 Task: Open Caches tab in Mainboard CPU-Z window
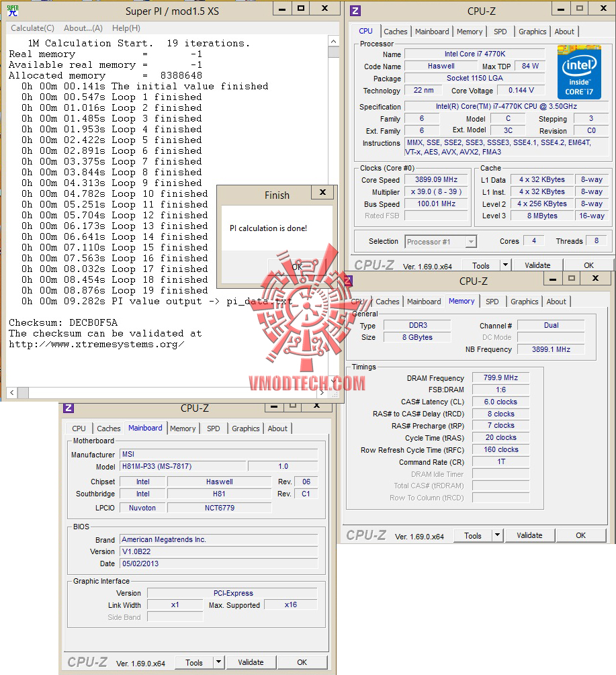point(108,429)
